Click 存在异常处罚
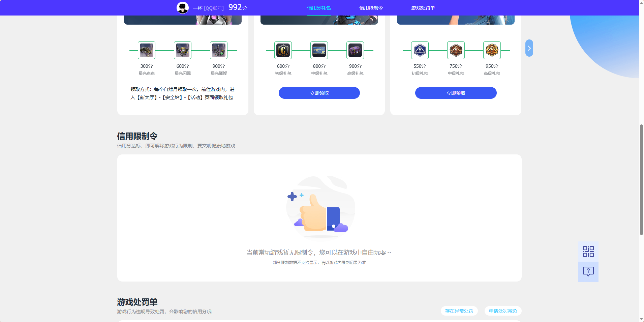The width and height of the screenshot is (644, 322). click(459, 311)
